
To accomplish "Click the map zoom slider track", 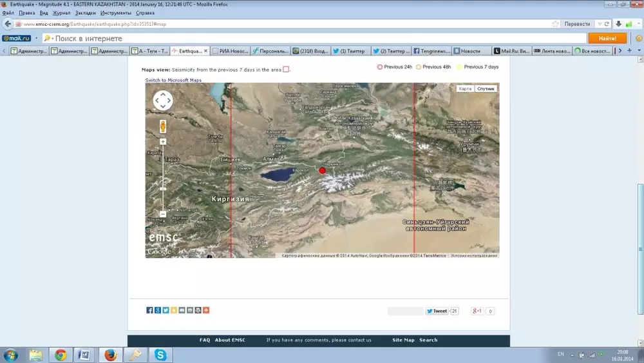I will point(163,177).
